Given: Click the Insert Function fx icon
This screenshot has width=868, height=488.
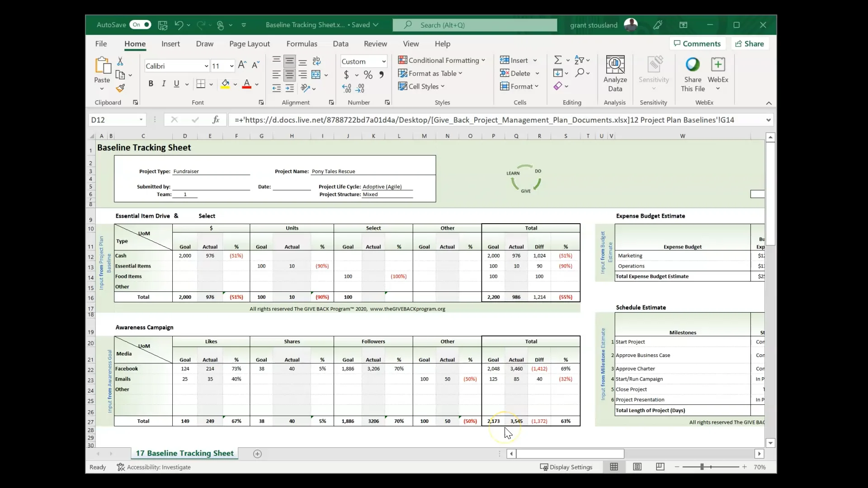Looking at the screenshot, I should click(216, 120).
